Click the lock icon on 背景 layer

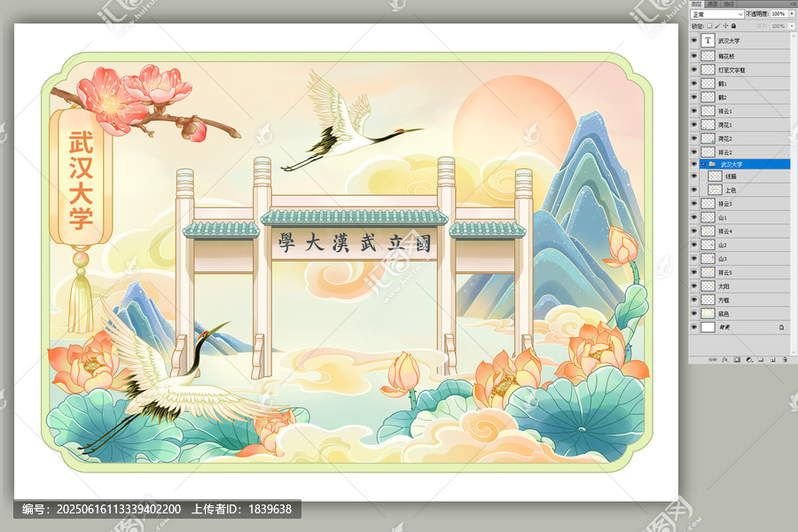pos(781,327)
